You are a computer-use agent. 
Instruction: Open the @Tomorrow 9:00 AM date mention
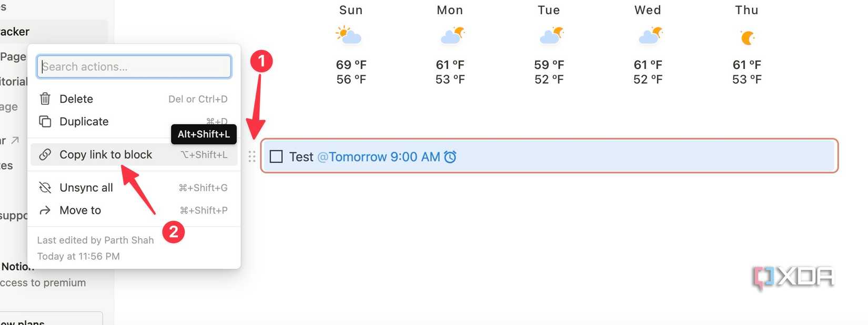[x=379, y=156]
